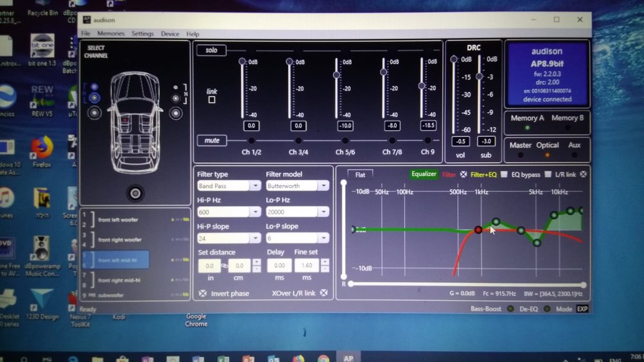Toggle Bass-Boost indicator
The height and width of the screenshot is (362, 644).
point(511,309)
